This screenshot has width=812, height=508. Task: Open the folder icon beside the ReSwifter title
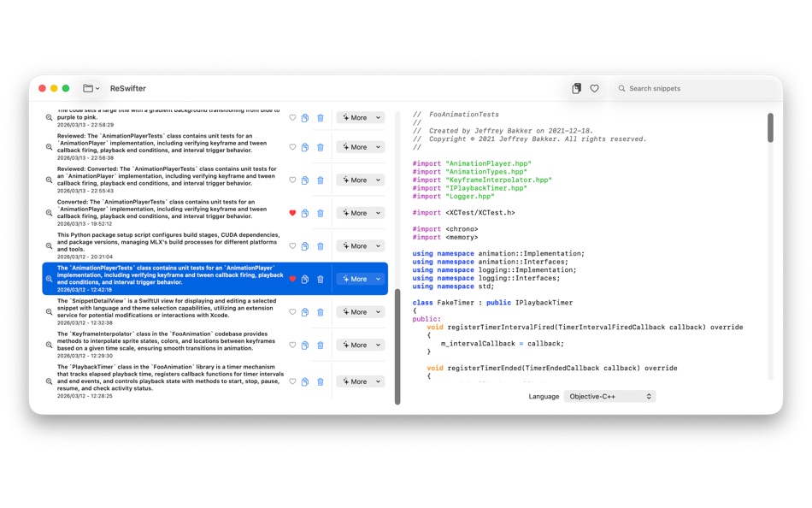[88, 87]
